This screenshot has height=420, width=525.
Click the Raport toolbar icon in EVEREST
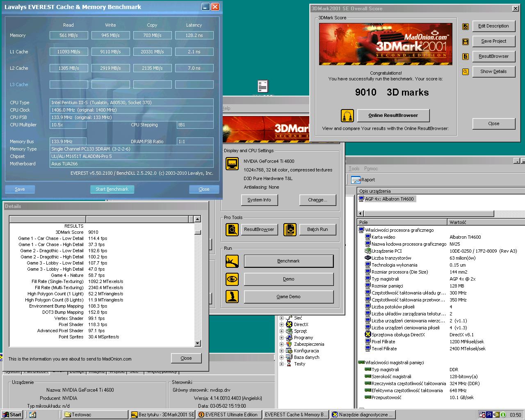(x=356, y=180)
